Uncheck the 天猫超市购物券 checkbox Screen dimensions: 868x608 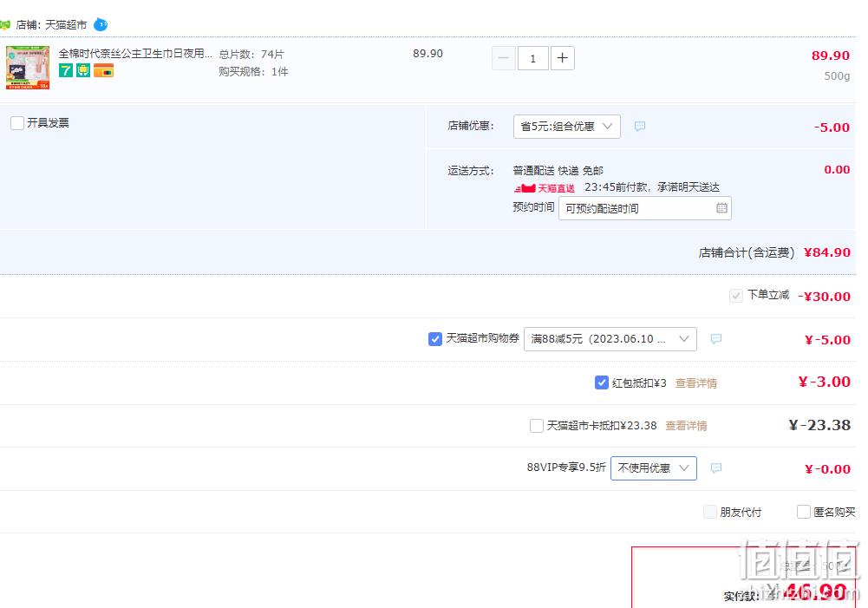pyautogui.click(x=435, y=338)
